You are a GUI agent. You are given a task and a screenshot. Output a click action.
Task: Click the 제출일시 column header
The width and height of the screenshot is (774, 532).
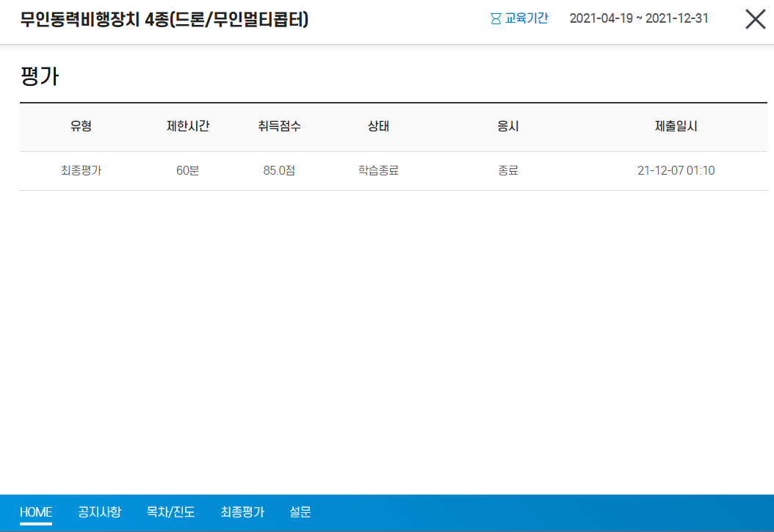(x=676, y=126)
